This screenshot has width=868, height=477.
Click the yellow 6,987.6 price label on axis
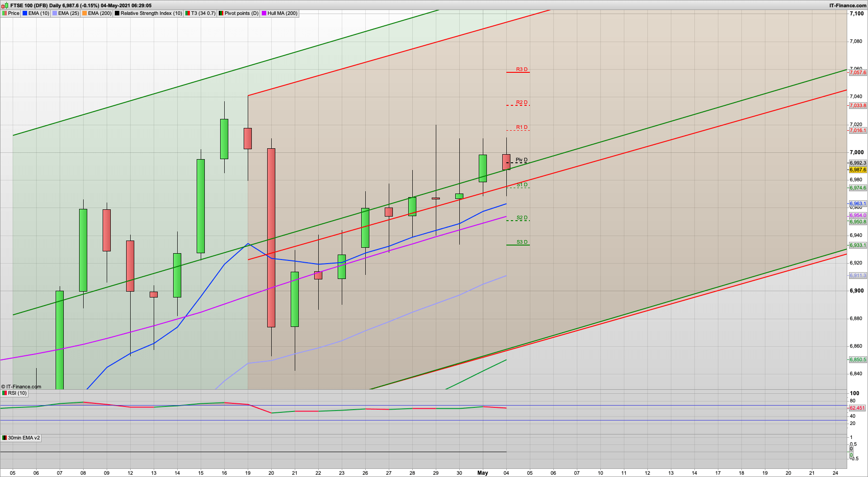pyautogui.click(x=857, y=170)
